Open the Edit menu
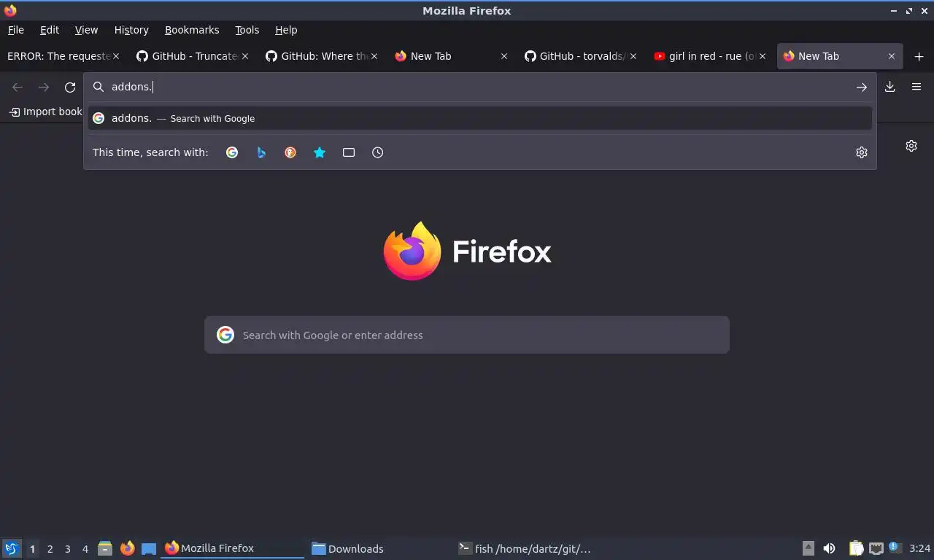 coord(50,30)
